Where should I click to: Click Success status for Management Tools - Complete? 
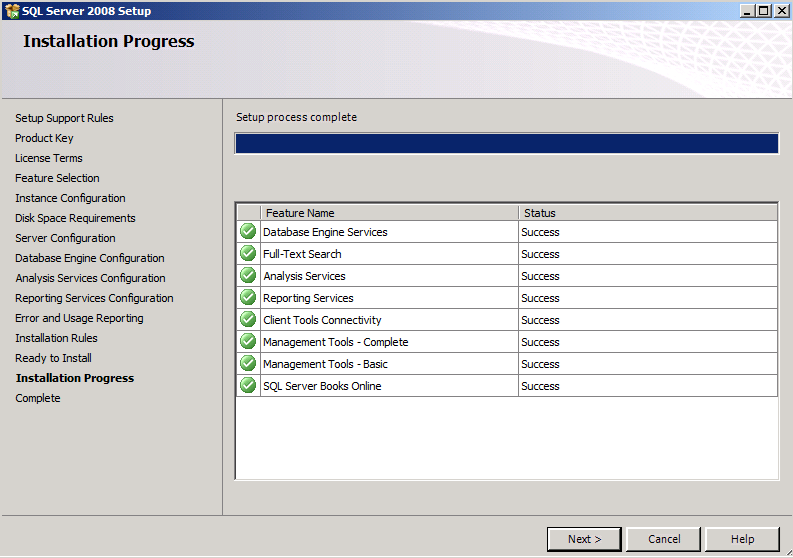click(540, 342)
